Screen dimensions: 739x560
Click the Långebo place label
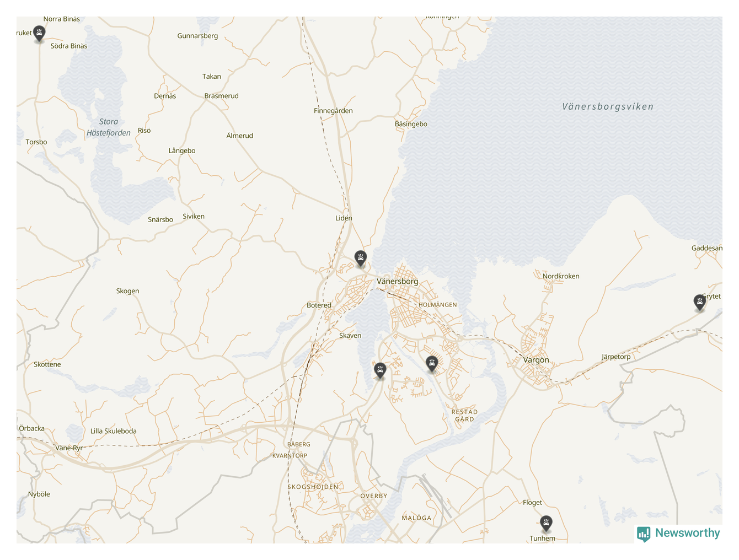point(182,150)
